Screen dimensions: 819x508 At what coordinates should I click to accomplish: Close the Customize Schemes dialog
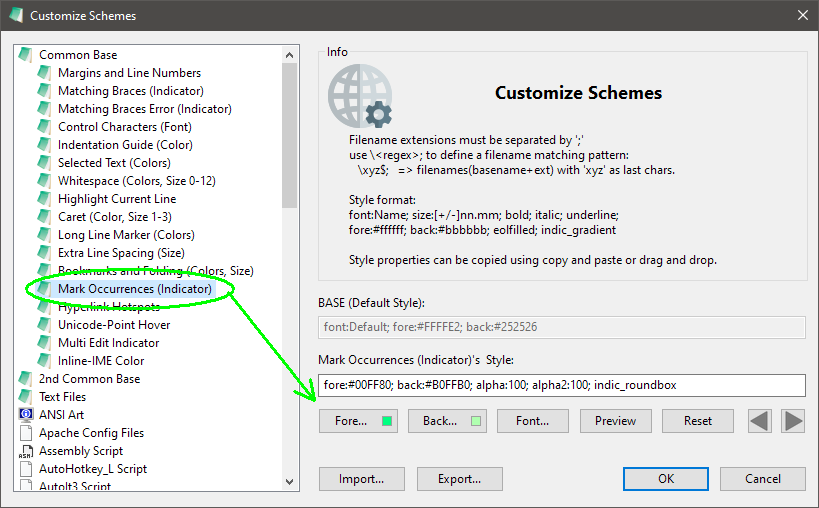point(803,15)
